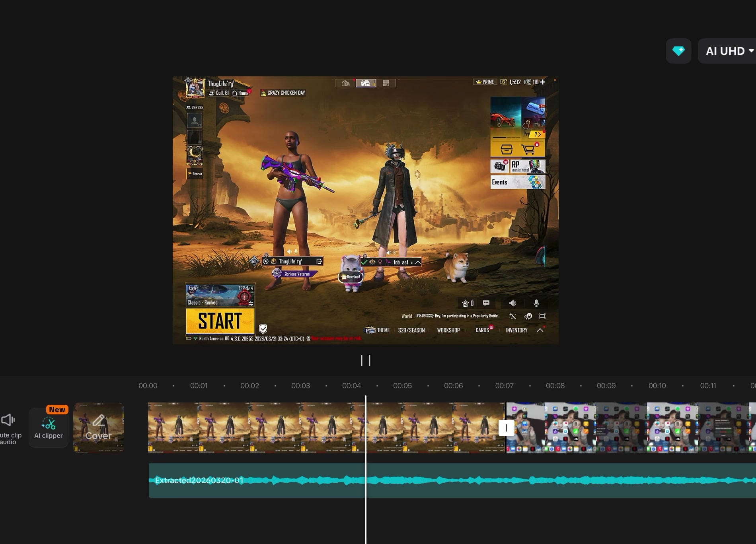This screenshot has width=756, height=544.
Task: Open the THEME menu item
Action: pyautogui.click(x=378, y=330)
